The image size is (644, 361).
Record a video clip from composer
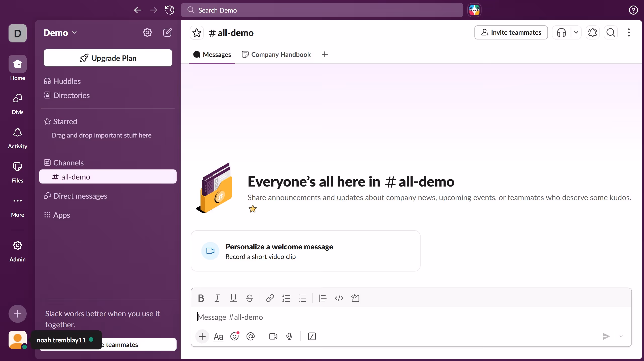click(x=273, y=336)
